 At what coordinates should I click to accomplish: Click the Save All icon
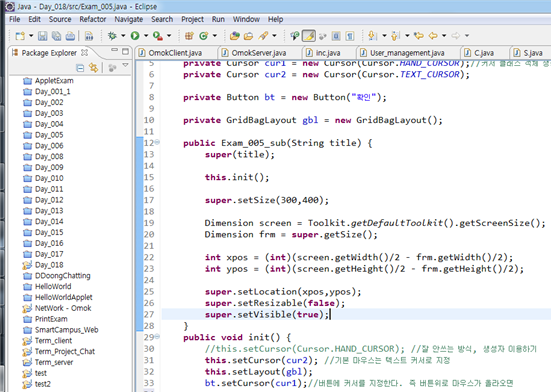pyautogui.click(x=56, y=36)
